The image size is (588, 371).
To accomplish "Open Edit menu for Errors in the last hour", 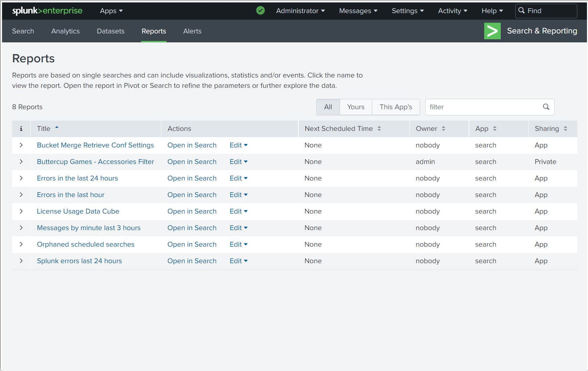I will [x=239, y=195].
